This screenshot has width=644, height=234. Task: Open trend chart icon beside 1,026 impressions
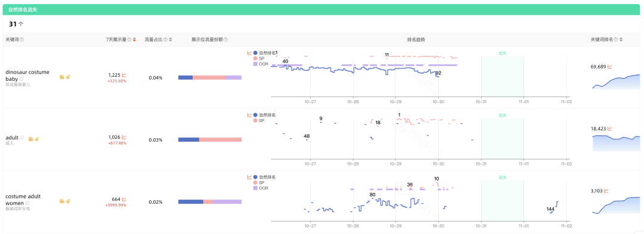tap(123, 138)
